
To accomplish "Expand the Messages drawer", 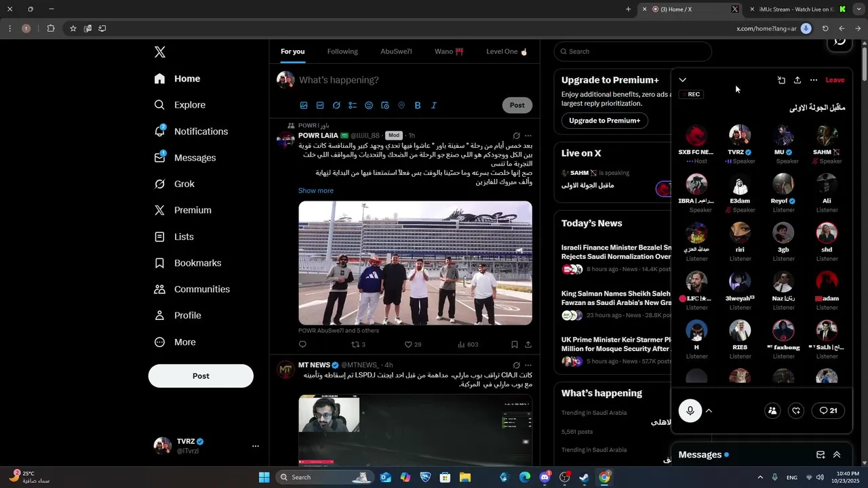I will pyautogui.click(x=837, y=455).
